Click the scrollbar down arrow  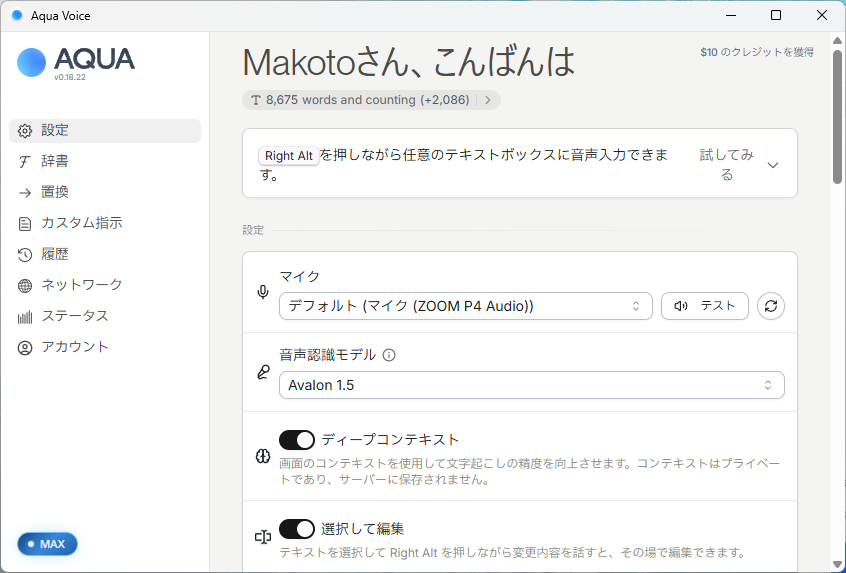[x=837, y=565]
